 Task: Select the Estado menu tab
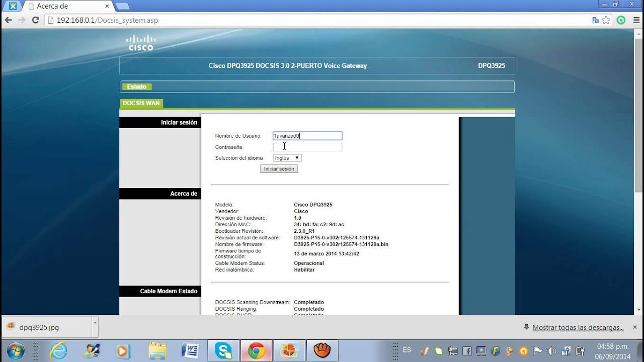pyautogui.click(x=136, y=87)
